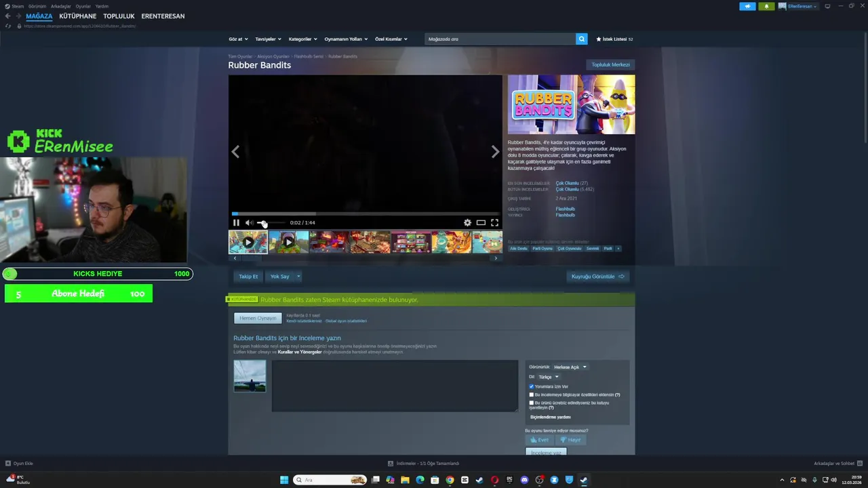Image resolution: width=868 pixels, height=488 pixels.
Task: Toggle theater mode in the video player
Action: point(481,222)
